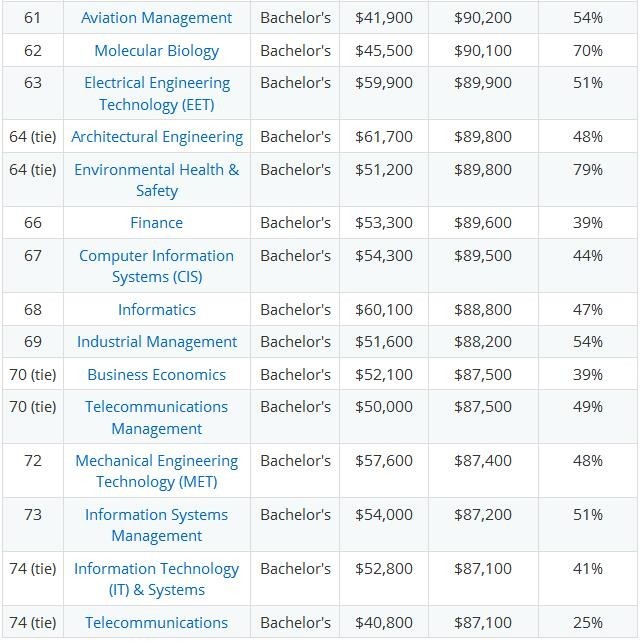Open the Aviation Management major link
The width and height of the screenshot is (640, 642).
pyautogui.click(x=156, y=18)
